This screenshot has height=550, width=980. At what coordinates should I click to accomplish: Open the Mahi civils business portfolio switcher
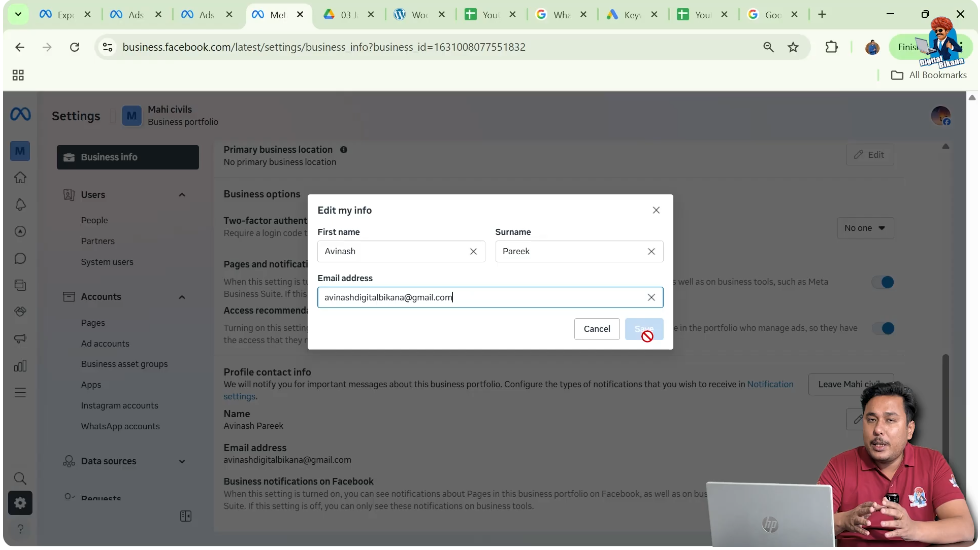coord(171,116)
